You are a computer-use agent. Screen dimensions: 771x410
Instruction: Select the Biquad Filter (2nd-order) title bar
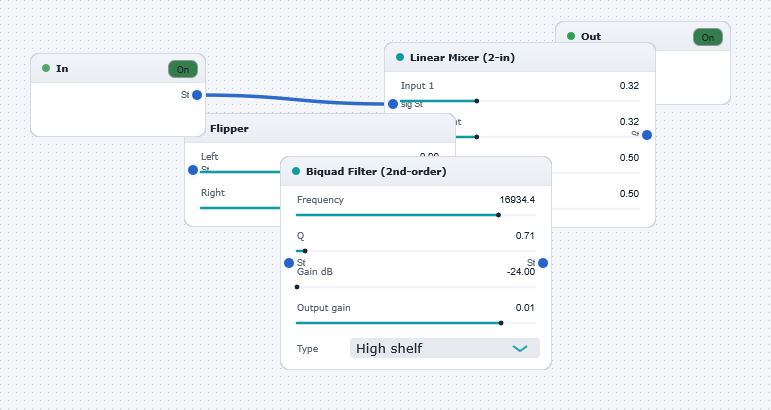coord(415,172)
